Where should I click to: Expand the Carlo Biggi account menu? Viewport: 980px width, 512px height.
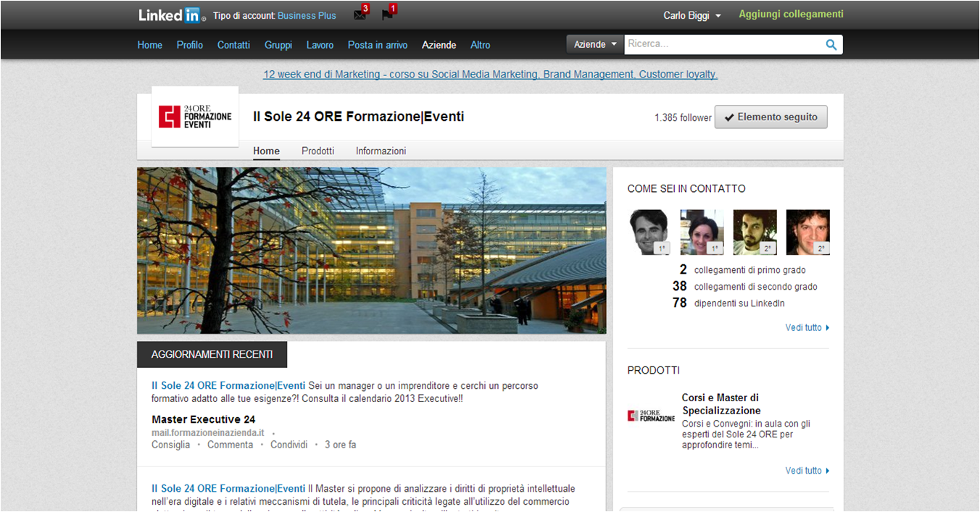point(692,16)
